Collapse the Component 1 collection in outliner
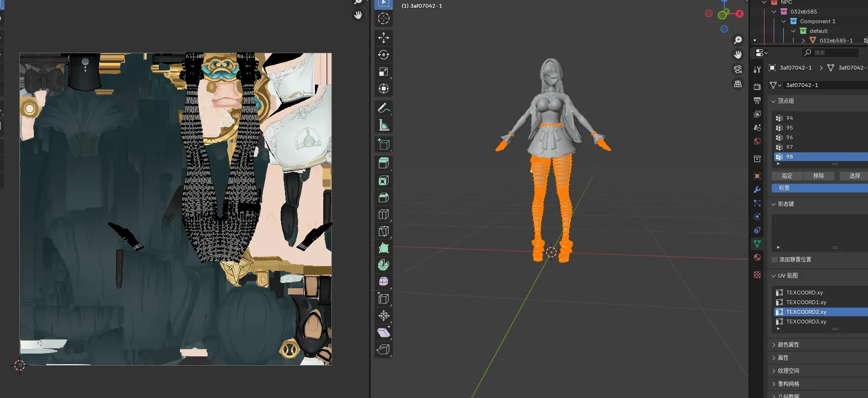Image resolution: width=868 pixels, height=398 pixels. 784,21
